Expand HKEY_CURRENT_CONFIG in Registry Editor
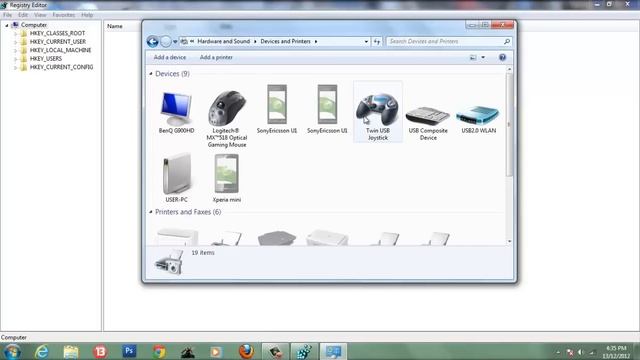Viewport: 640px width, 360px height. pos(15,67)
